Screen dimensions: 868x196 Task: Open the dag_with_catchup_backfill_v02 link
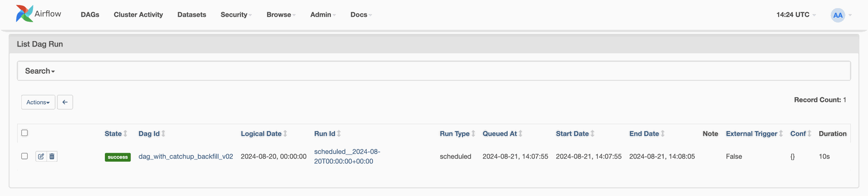tap(186, 156)
